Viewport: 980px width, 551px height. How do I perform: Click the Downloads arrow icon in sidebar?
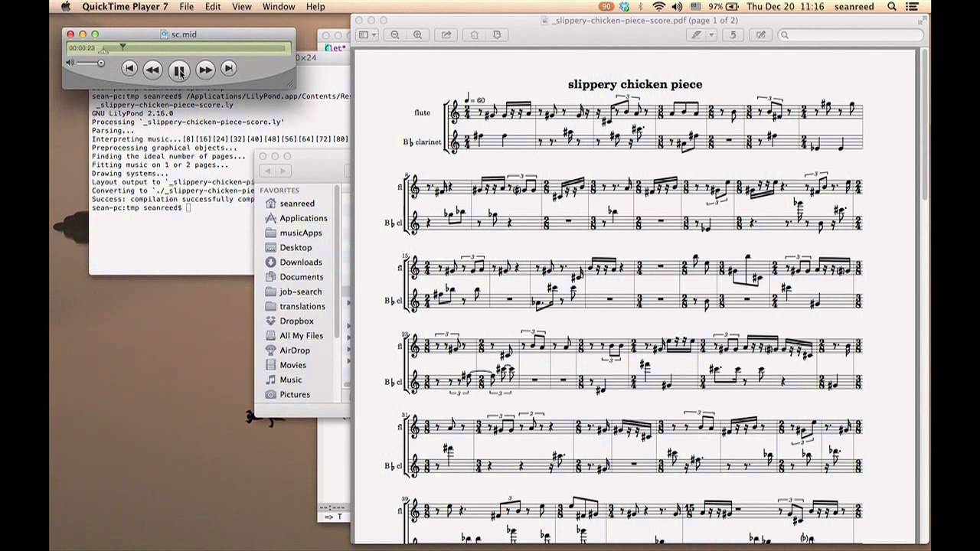click(x=271, y=262)
